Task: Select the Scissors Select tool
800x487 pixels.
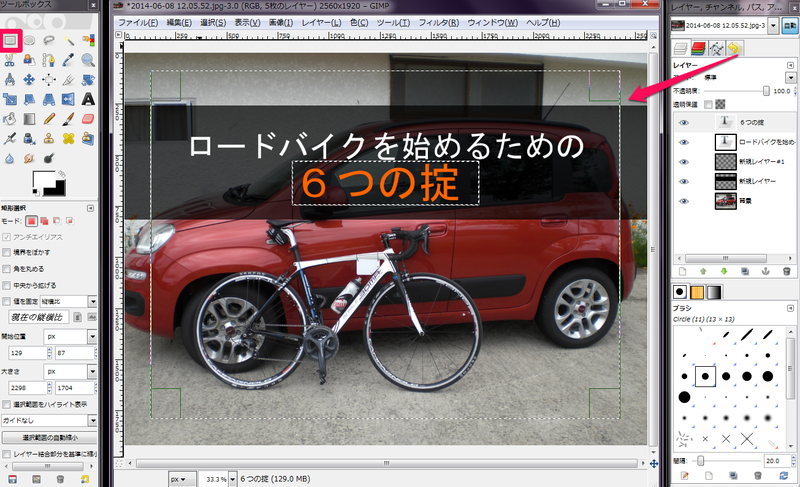Action: point(9,60)
